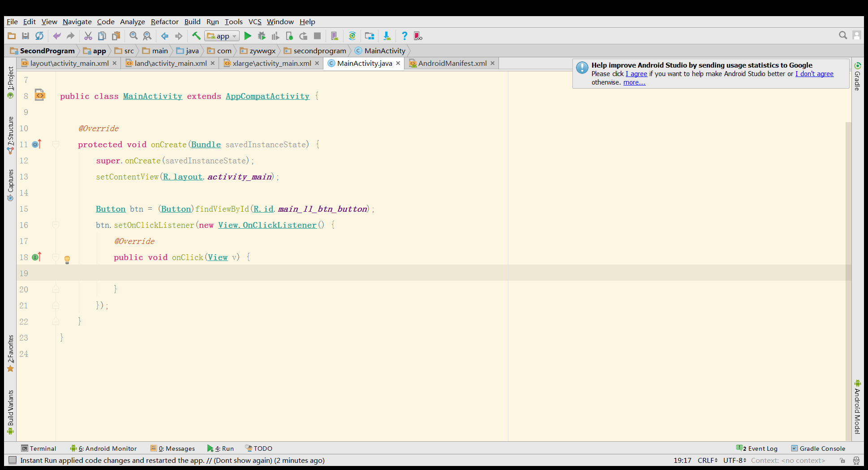This screenshot has width=868, height=470.
Task: Open the Terminal tool window button
Action: click(39, 449)
